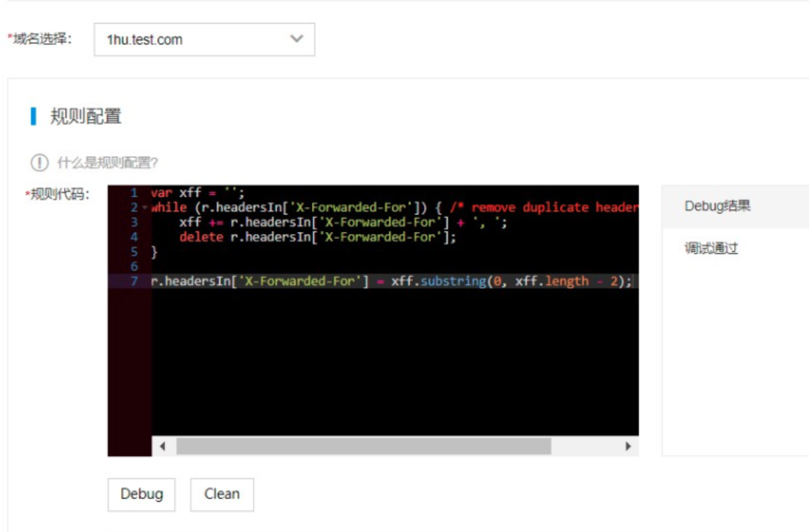Click the Clean button
The height and width of the screenshot is (532, 809).
(x=222, y=495)
